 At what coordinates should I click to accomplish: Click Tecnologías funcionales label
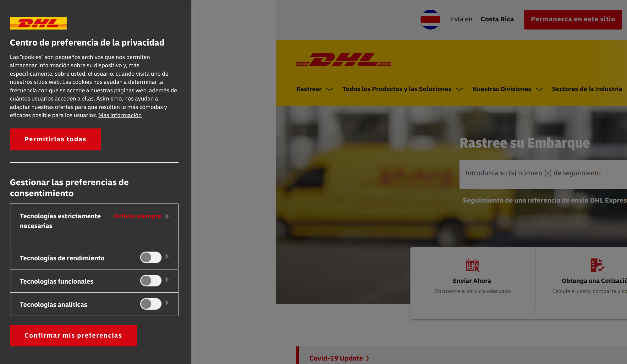click(57, 281)
